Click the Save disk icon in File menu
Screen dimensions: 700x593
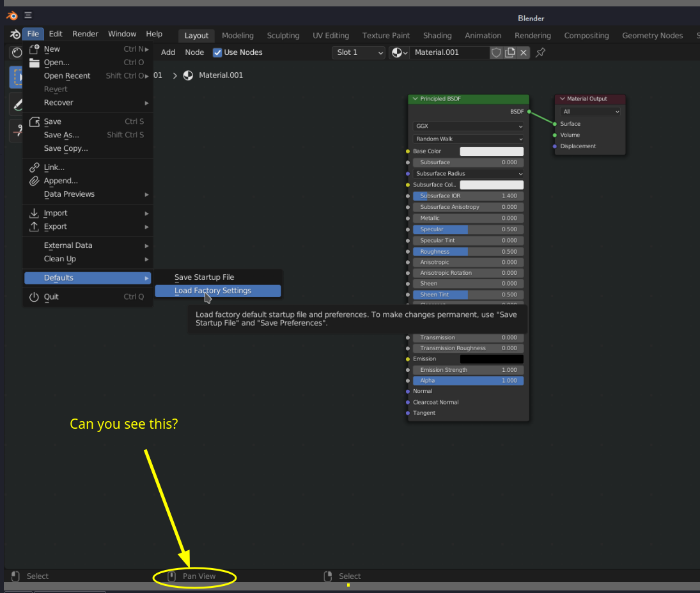click(x=35, y=121)
